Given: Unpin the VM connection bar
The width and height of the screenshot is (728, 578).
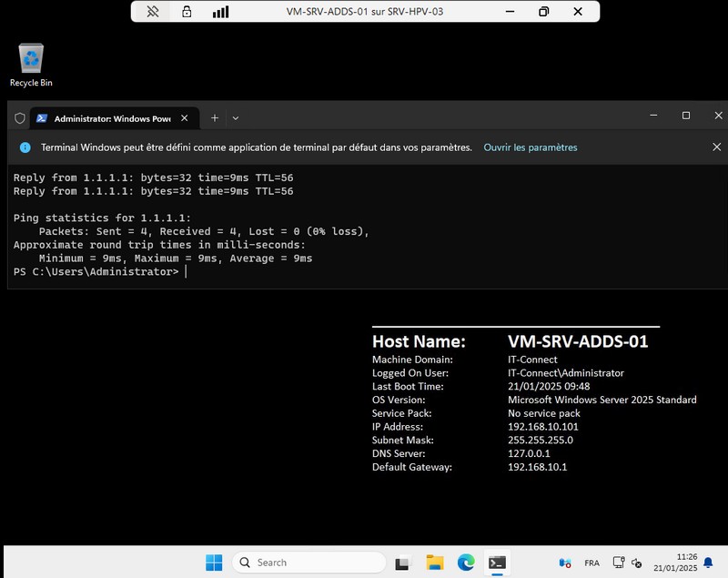Looking at the screenshot, I should pyautogui.click(x=153, y=12).
